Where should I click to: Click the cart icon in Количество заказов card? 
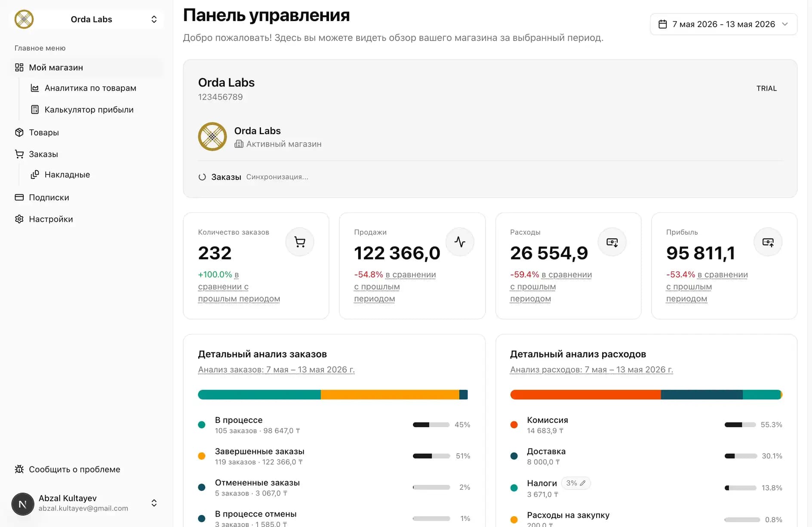click(x=300, y=242)
